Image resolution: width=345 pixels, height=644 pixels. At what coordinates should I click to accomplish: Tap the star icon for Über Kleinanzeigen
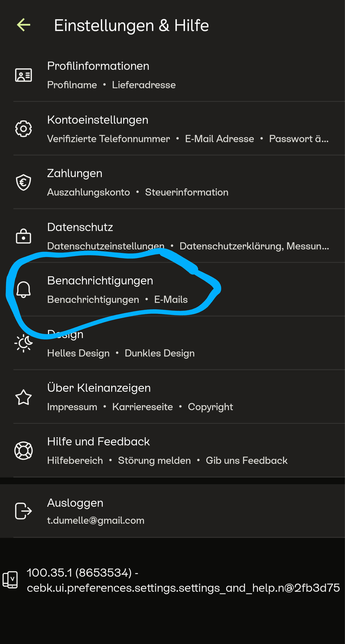tap(23, 397)
